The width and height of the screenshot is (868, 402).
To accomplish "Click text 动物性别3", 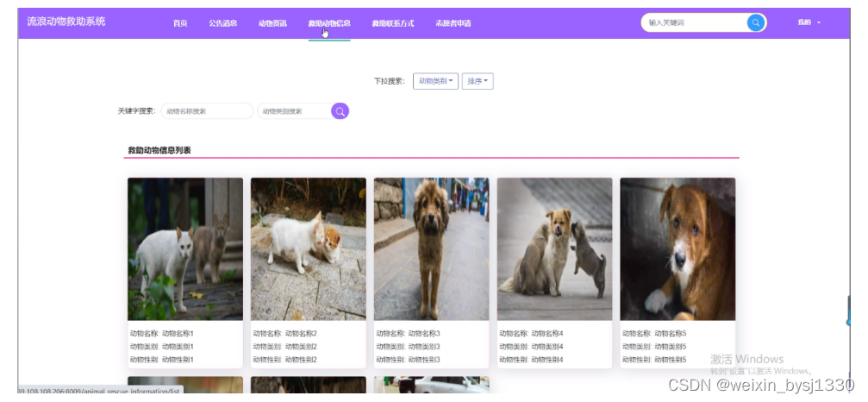I will [x=424, y=360].
